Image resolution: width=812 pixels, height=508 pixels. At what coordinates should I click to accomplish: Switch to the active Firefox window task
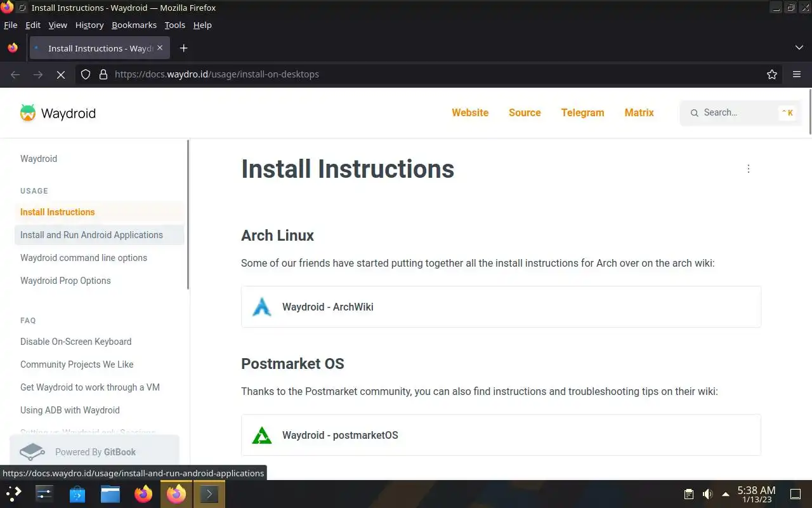pos(176,494)
